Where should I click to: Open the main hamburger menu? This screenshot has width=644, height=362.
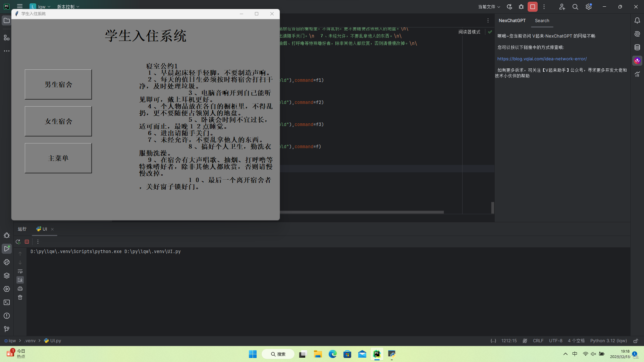coord(20,6)
